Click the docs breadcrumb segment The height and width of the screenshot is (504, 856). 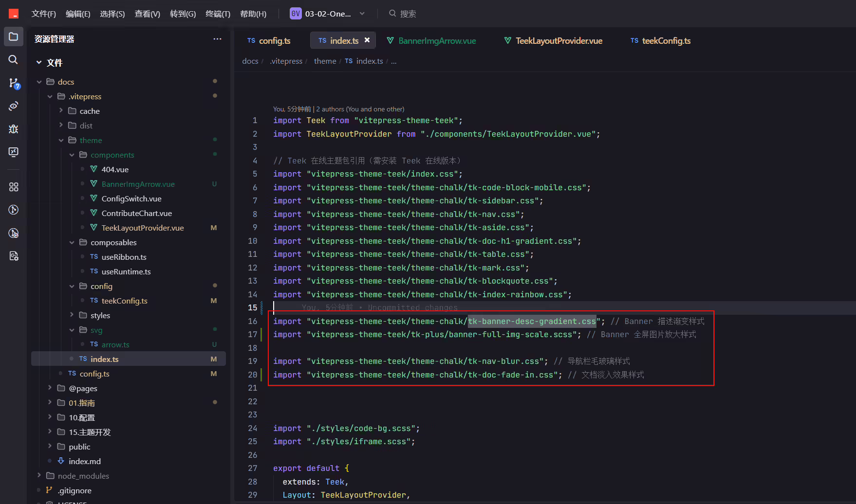click(250, 61)
